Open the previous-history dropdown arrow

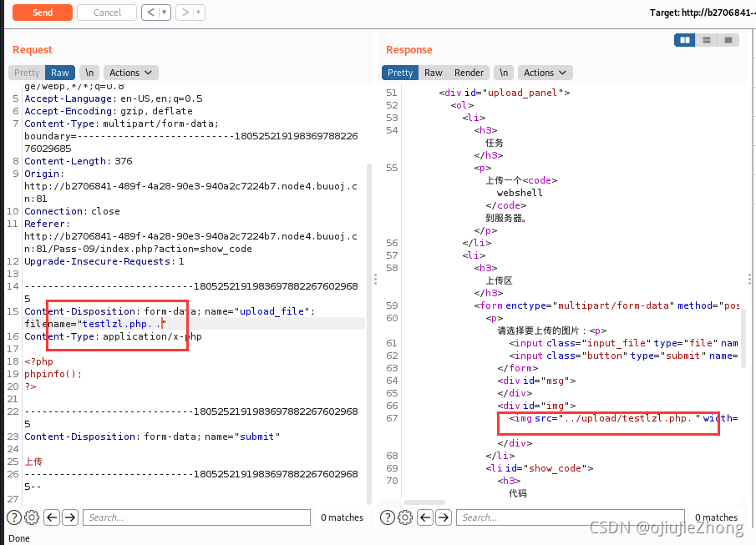pyautogui.click(x=165, y=13)
